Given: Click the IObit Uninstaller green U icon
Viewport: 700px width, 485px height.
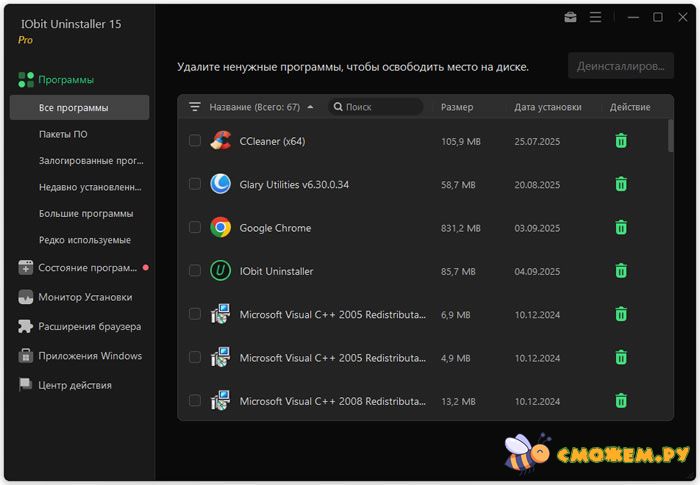Looking at the screenshot, I should [221, 270].
